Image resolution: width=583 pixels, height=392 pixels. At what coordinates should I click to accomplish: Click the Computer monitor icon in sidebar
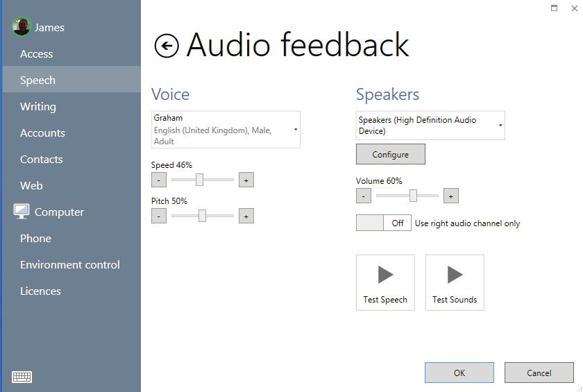(x=22, y=212)
